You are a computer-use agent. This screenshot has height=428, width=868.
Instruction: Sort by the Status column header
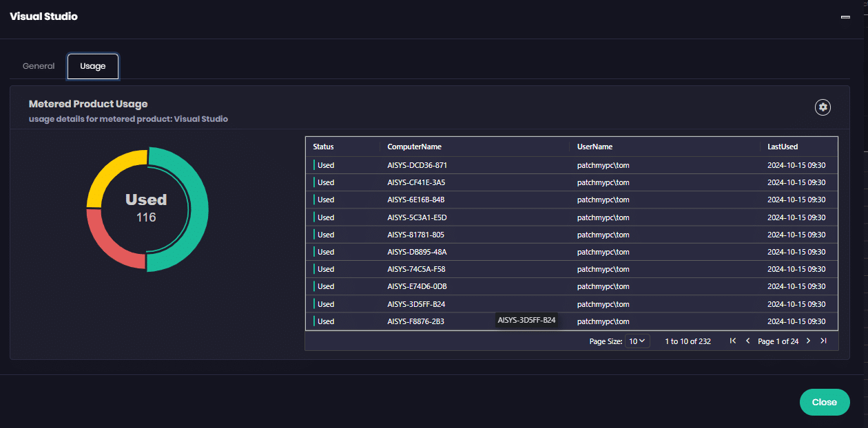click(x=323, y=147)
